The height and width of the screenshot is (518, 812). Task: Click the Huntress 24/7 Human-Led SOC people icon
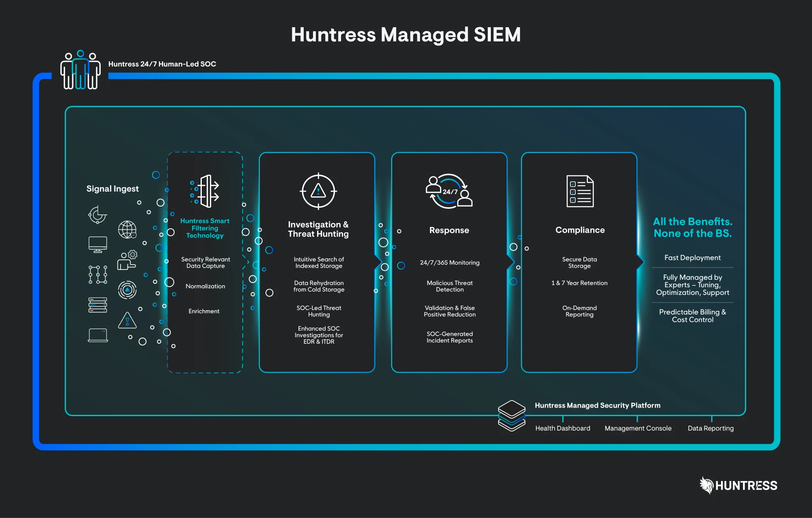click(80, 70)
